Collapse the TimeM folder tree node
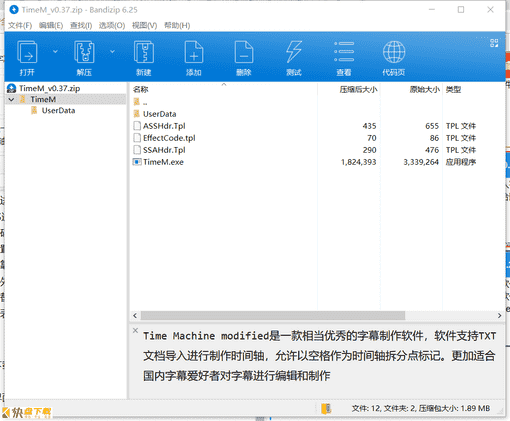The height and width of the screenshot is (421, 510). pos(12,99)
